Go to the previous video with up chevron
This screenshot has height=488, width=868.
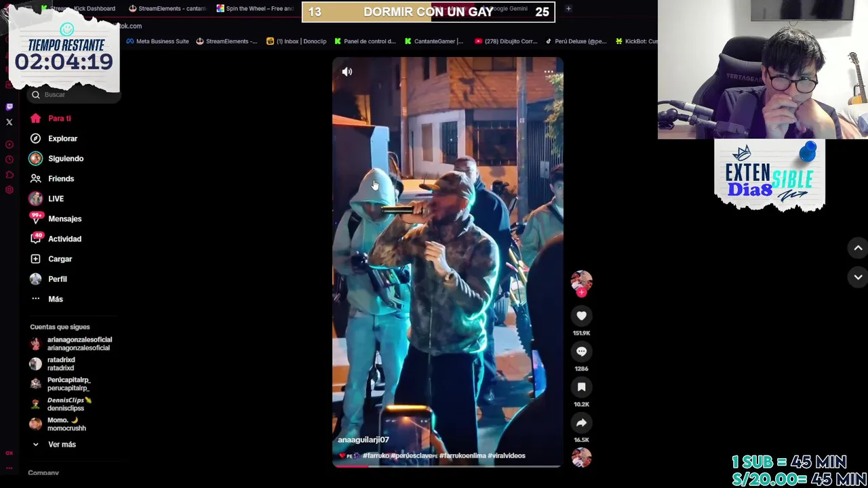point(858,248)
